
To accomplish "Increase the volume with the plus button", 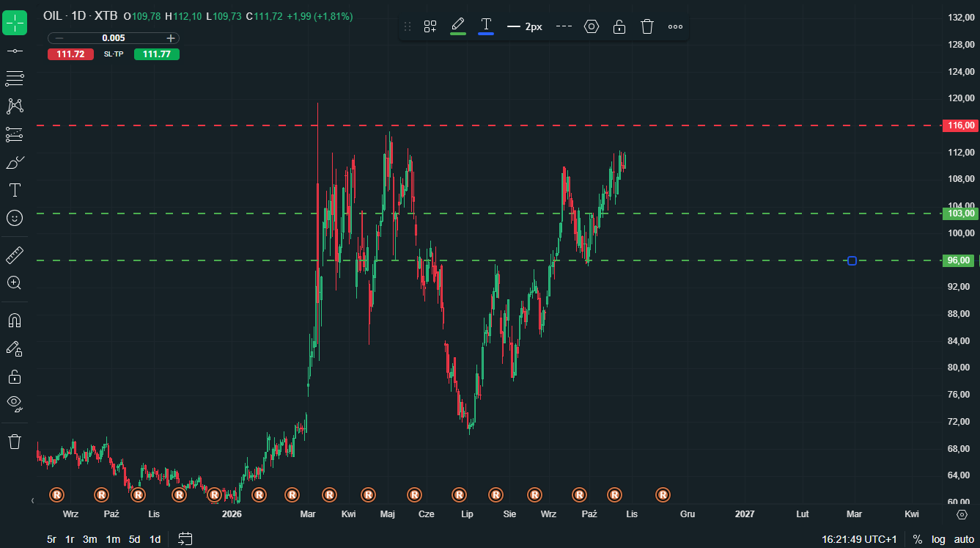I will point(170,38).
